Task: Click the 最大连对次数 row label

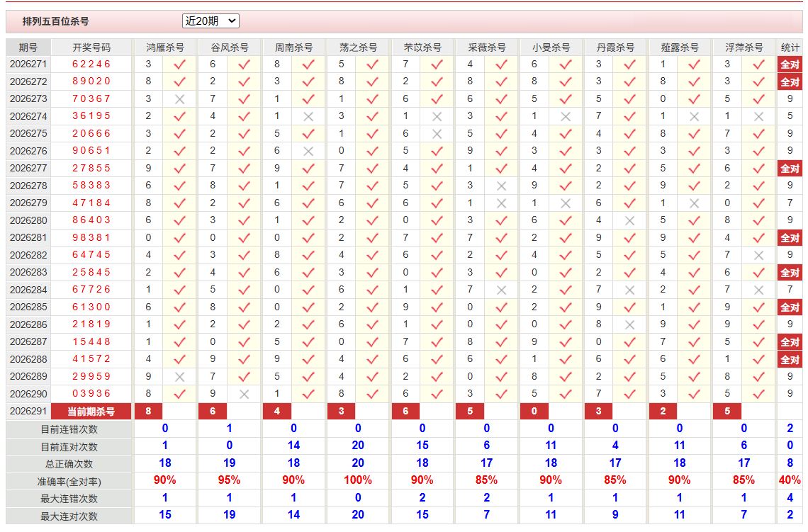Action: click(x=69, y=516)
